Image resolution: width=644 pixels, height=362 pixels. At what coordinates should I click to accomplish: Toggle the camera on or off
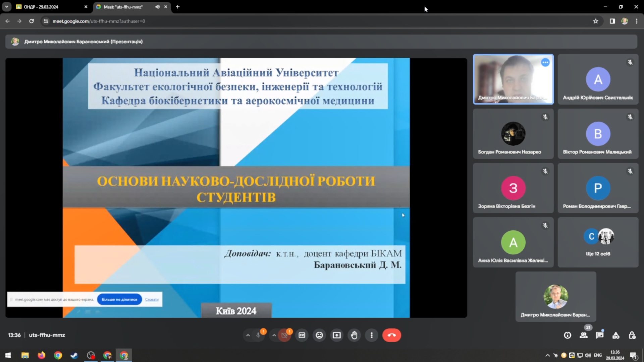click(x=284, y=335)
